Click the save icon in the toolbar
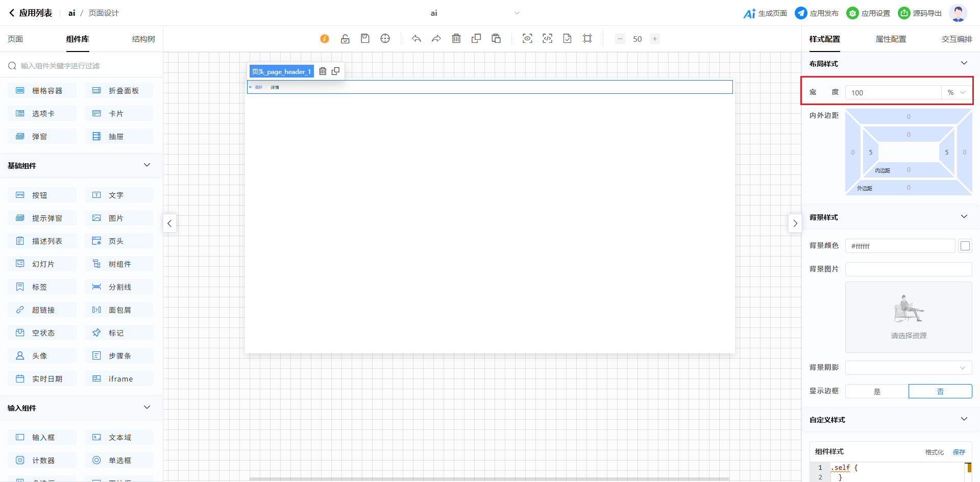Viewport: 980px width, 482px height. tap(365, 39)
